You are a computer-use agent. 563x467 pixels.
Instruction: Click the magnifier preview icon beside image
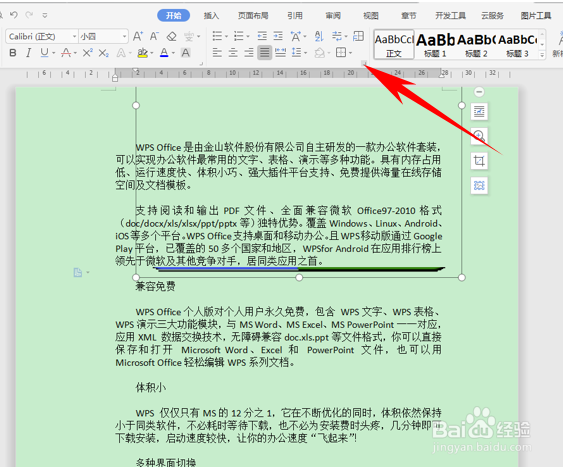coord(479,136)
